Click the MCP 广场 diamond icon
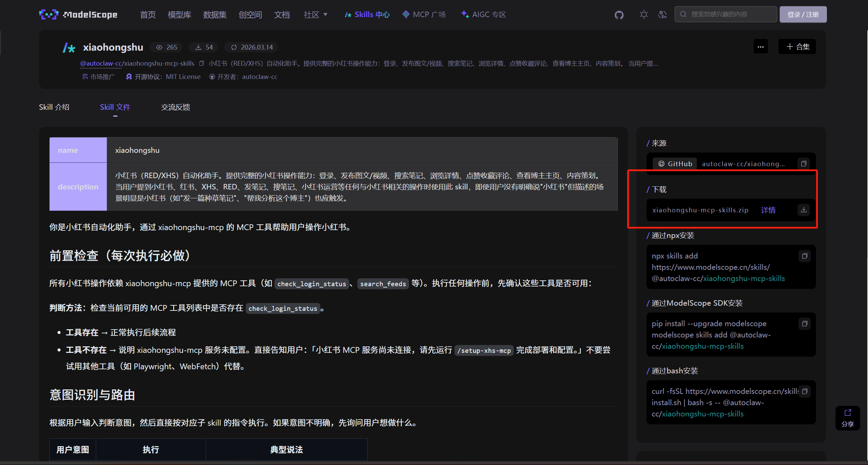 tap(406, 14)
